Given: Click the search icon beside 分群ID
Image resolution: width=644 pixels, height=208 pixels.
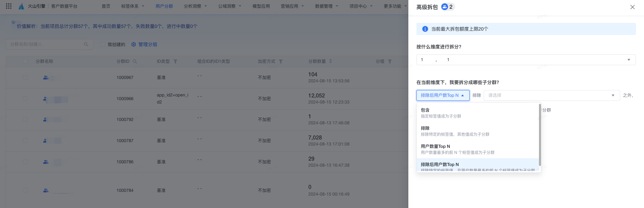Looking at the screenshot, I should 135,61.
